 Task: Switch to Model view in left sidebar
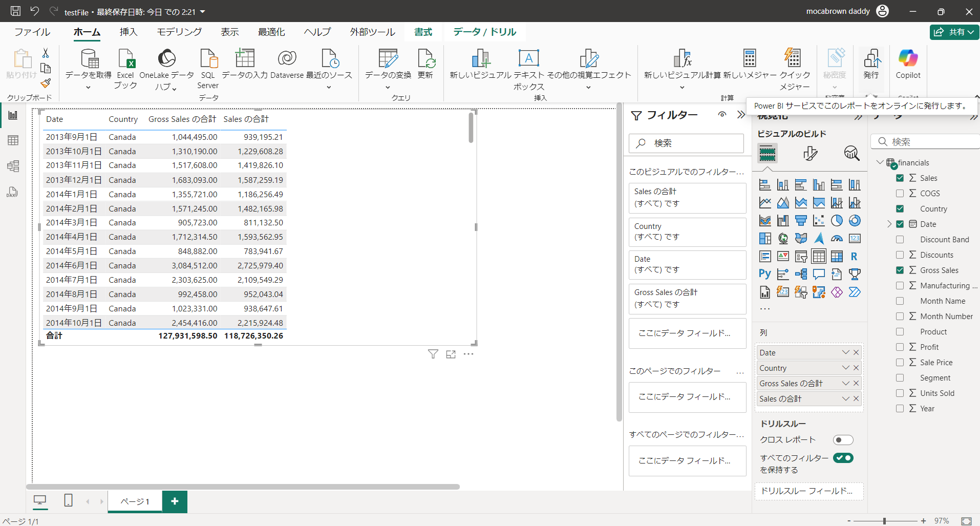pos(13,166)
